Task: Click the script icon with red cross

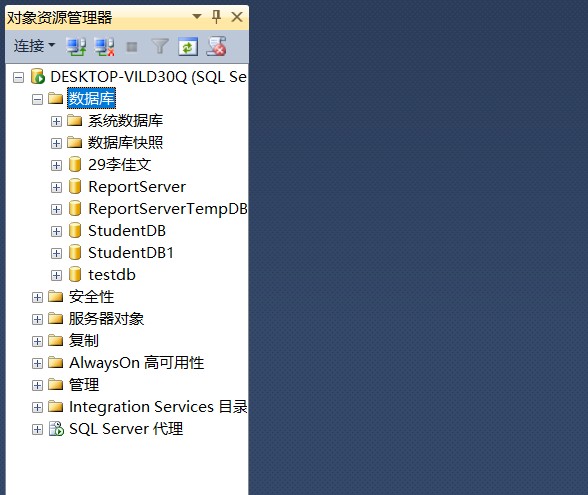Action: coord(216,46)
